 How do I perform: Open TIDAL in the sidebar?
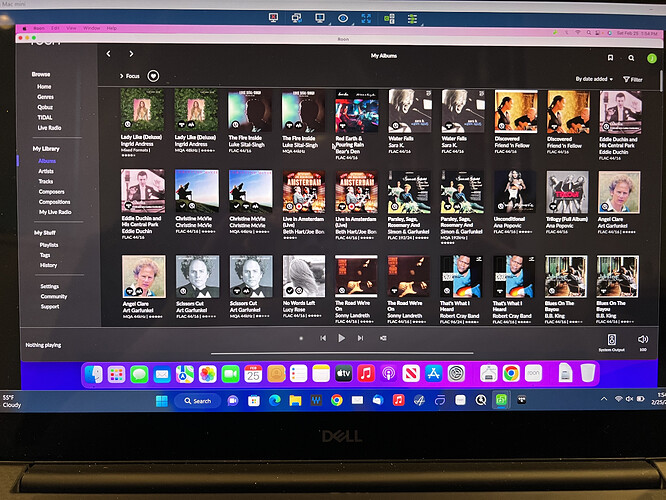click(45, 117)
